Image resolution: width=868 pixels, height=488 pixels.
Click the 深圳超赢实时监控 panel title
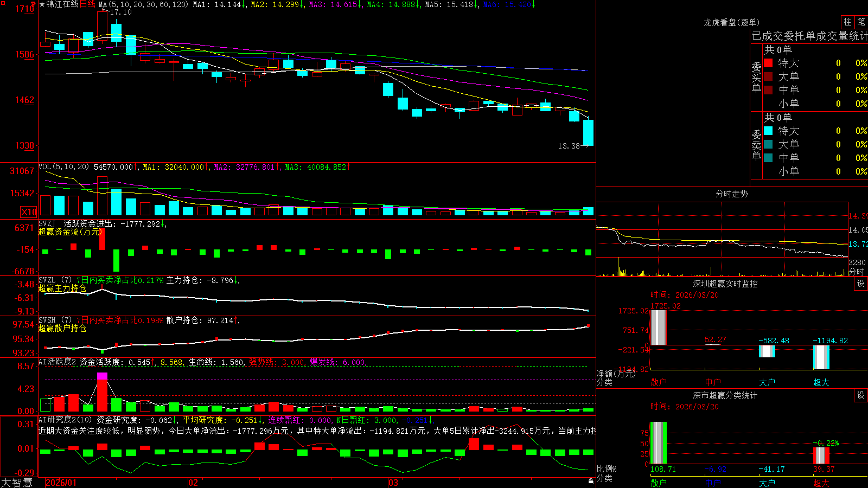725,284
